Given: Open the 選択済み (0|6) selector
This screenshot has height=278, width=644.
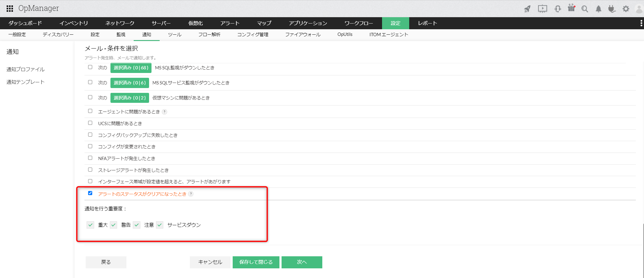Looking at the screenshot, I should [x=130, y=83].
